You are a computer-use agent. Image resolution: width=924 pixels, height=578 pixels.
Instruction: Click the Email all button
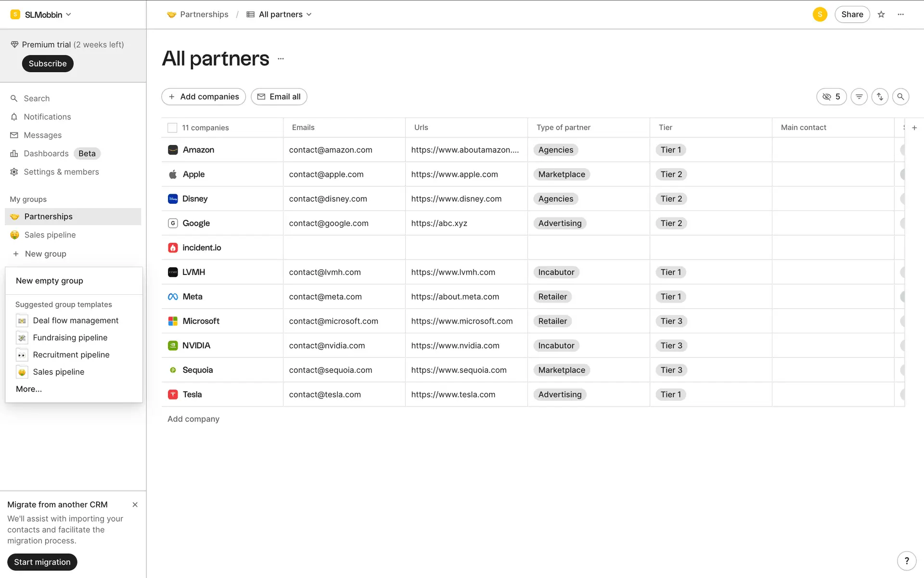click(279, 97)
